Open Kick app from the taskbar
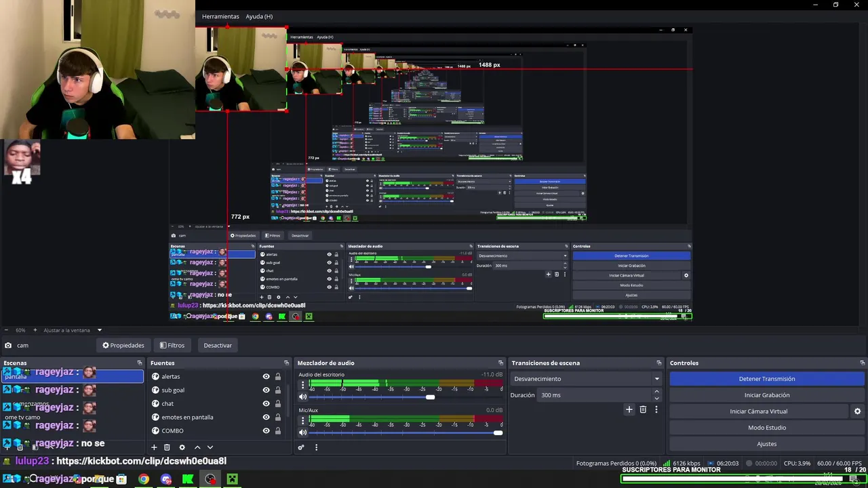The height and width of the screenshot is (488, 868). (188, 479)
